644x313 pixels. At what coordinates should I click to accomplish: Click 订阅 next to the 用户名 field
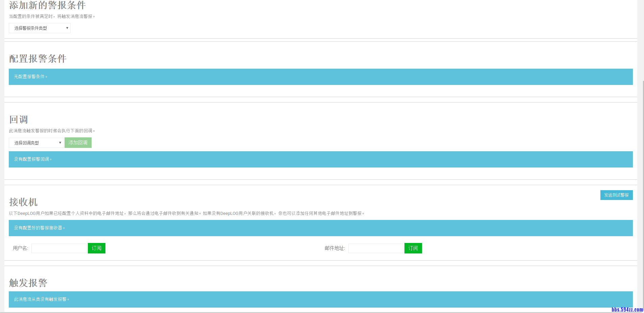[x=97, y=248]
